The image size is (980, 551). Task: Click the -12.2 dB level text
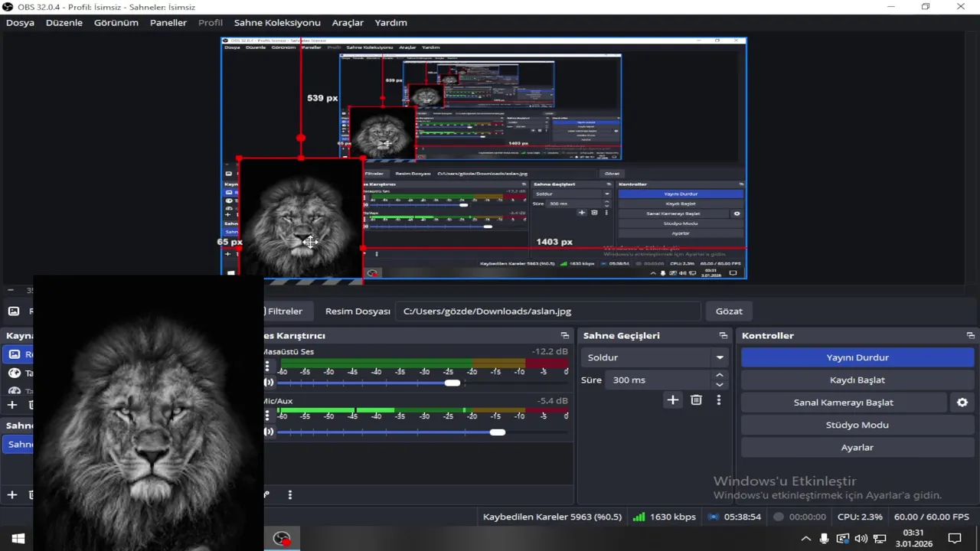[550, 352]
